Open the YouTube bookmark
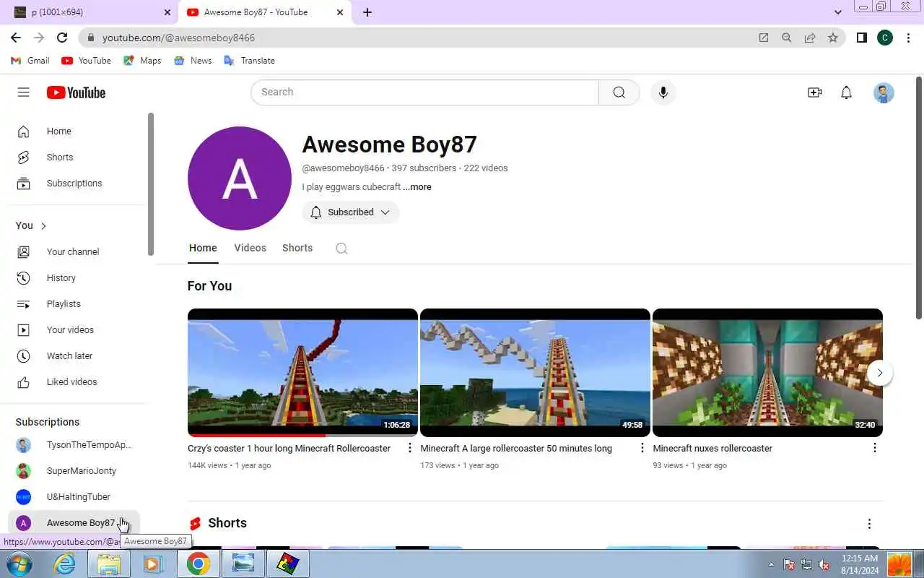Image resolution: width=924 pixels, height=578 pixels. tap(86, 61)
